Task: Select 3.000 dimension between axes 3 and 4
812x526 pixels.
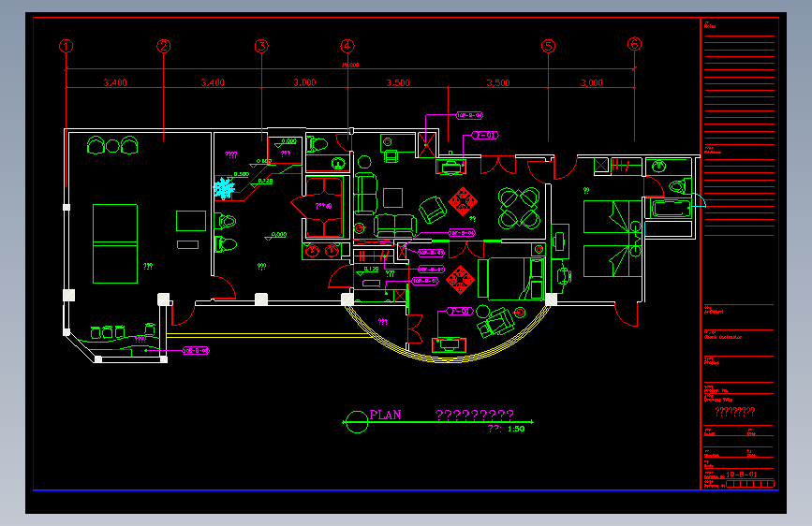Action: [x=304, y=82]
